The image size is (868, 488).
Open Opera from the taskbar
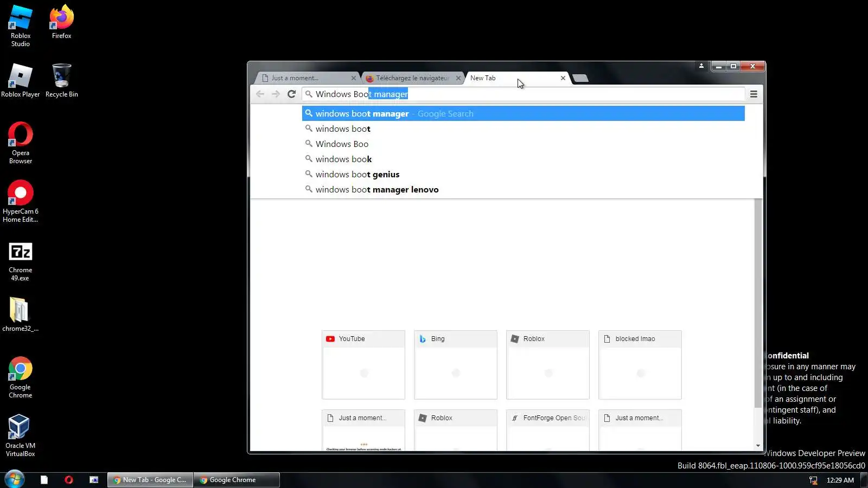click(69, 480)
